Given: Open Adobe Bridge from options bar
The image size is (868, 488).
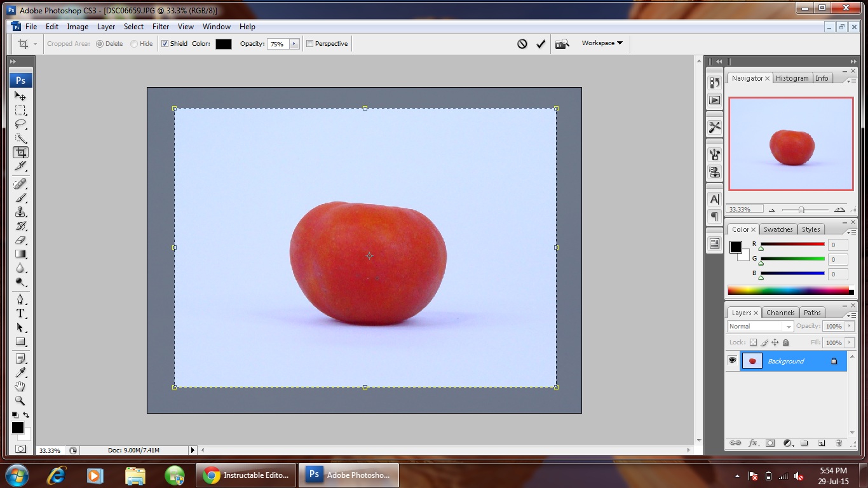Looking at the screenshot, I should [x=562, y=44].
